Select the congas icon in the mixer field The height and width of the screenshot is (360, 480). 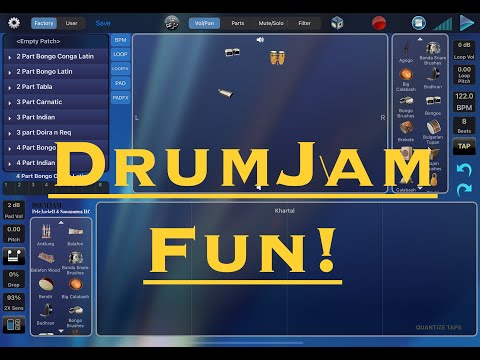click(277, 57)
